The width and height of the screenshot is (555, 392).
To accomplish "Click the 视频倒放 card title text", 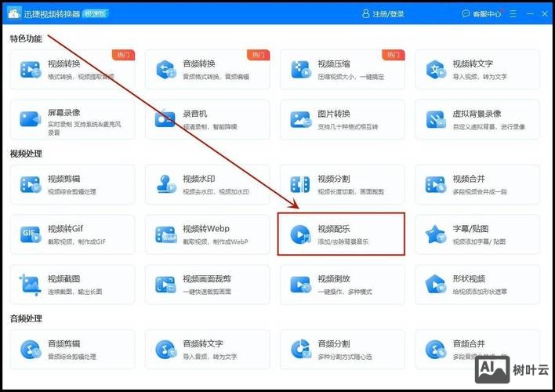I will 334,278.
